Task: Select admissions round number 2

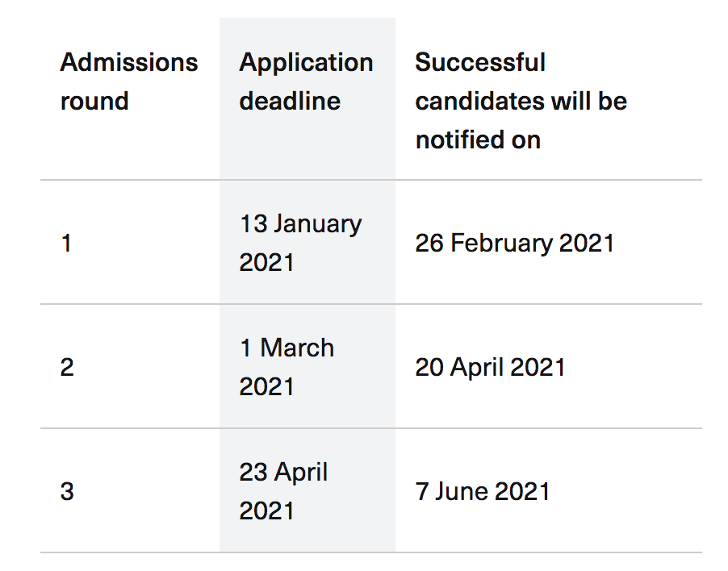Action: coord(67,367)
